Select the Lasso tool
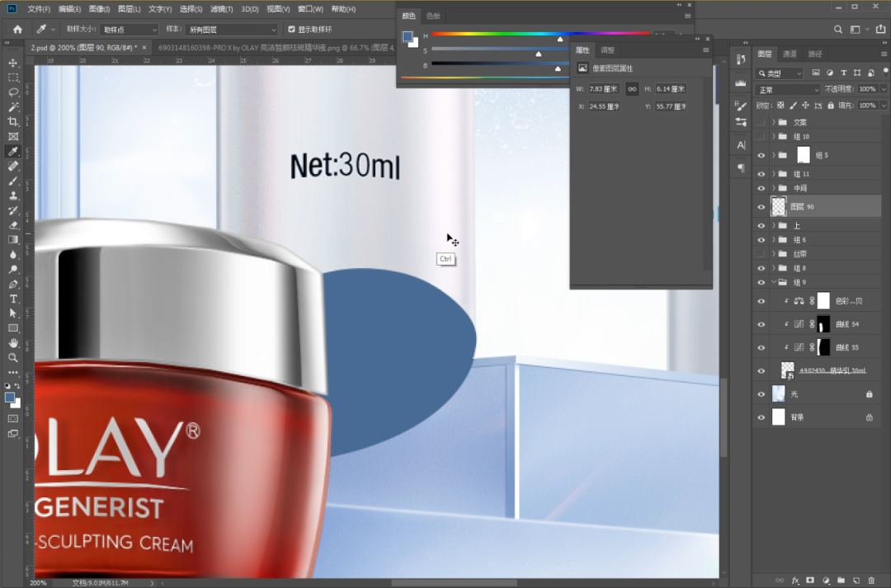 (x=13, y=92)
